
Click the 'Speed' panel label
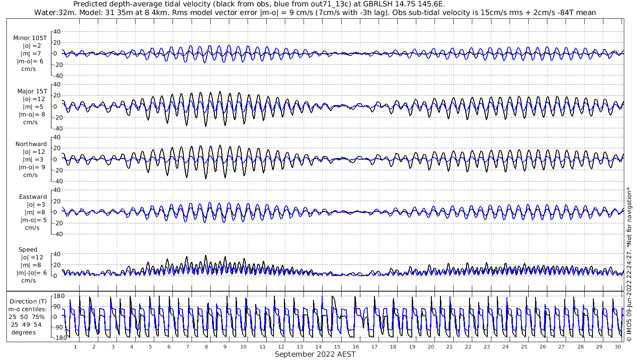click(x=28, y=250)
